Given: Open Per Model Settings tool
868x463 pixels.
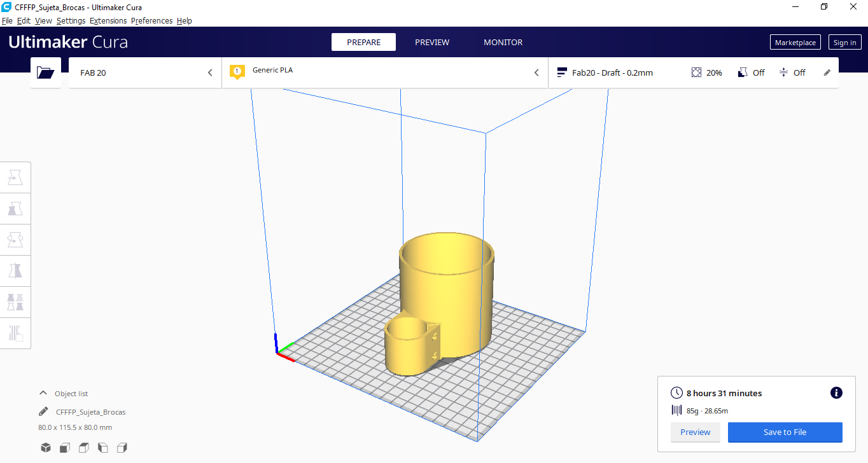Looking at the screenshot, I should coord(15,301).
